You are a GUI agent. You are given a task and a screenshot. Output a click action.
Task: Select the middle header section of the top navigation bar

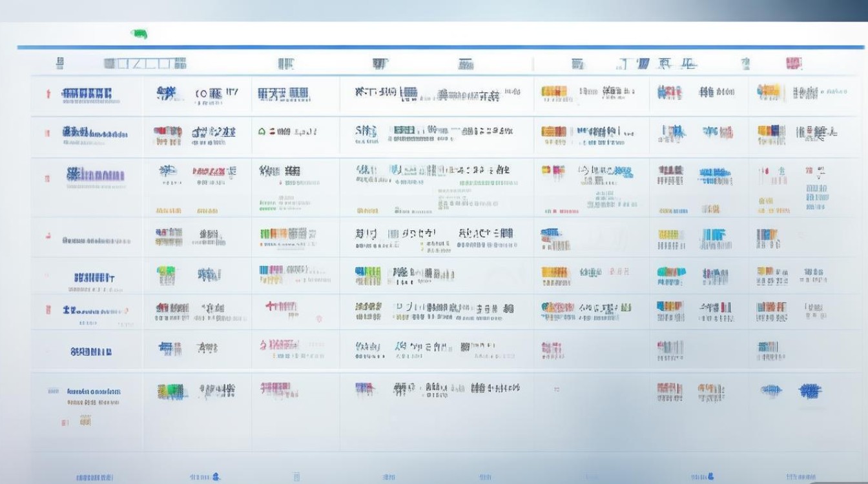pyautogui.click(x=381, y=62)
